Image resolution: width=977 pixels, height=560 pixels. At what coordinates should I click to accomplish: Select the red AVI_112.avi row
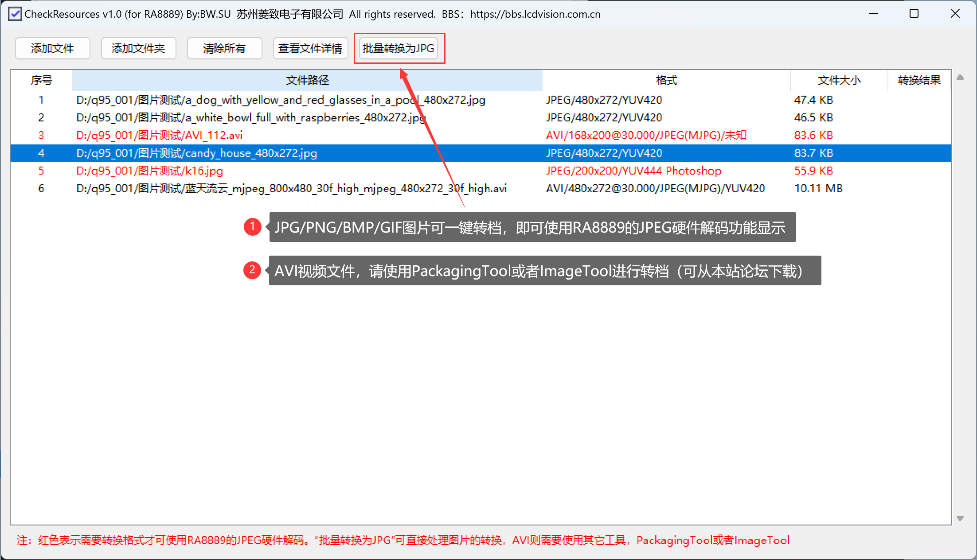tap(160, 136)
